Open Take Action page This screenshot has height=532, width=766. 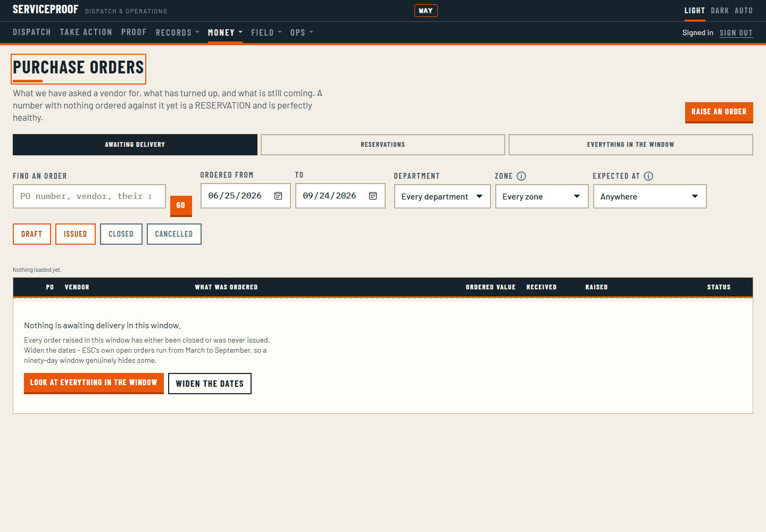click(86, 32)
